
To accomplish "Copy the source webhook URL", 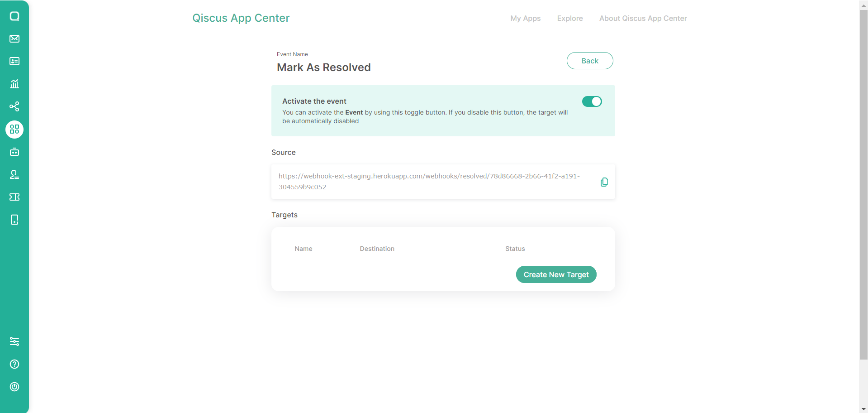I will (x=604, y=182).
